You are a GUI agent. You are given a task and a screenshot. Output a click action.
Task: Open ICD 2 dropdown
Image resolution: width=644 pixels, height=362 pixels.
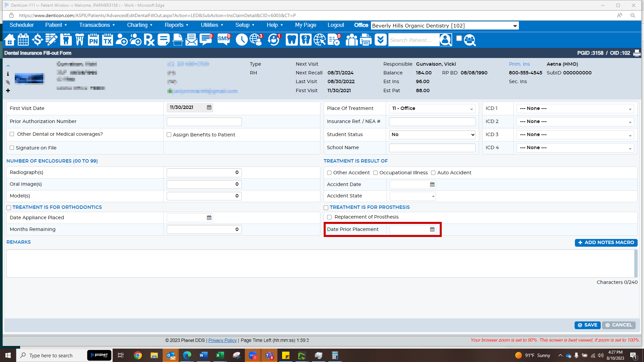click(575, 122)
